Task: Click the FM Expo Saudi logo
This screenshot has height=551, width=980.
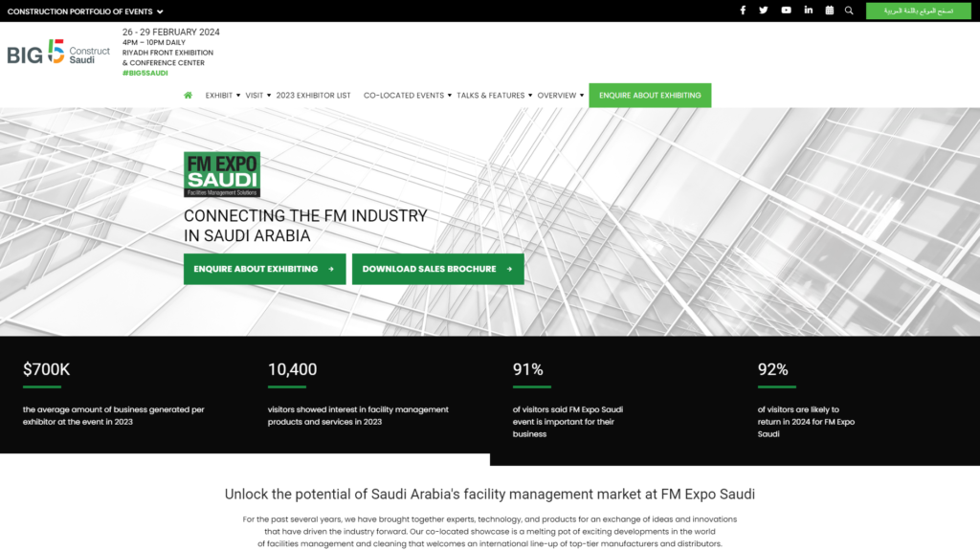Action: [222, 174]
